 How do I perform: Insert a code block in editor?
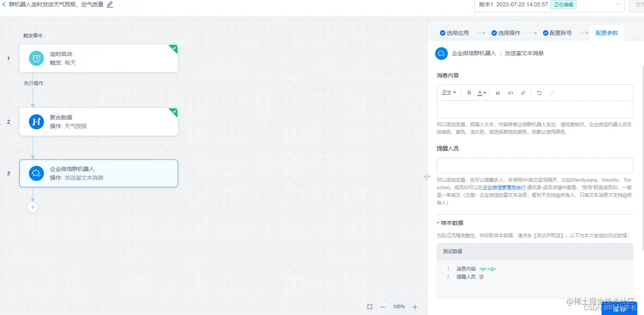pyautogui.click(x=510, y=92)
